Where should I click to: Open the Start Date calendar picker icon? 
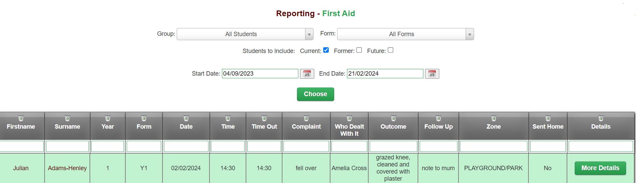point(307,74)
